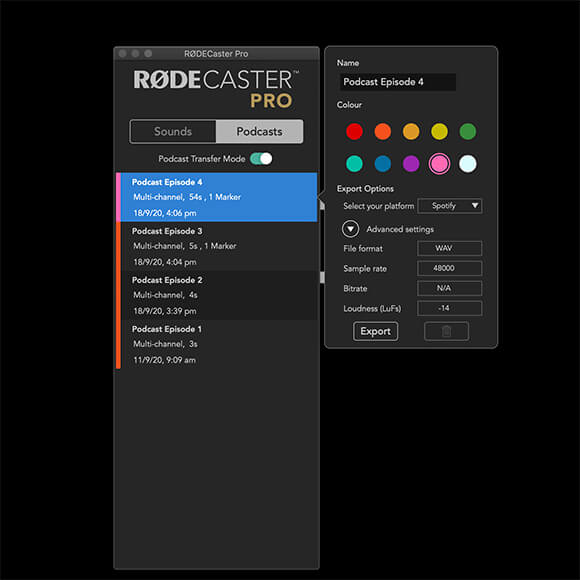
Task: Click 'Multi-channel, 54s, 1 Marker' text
Action: click(187, 197)
